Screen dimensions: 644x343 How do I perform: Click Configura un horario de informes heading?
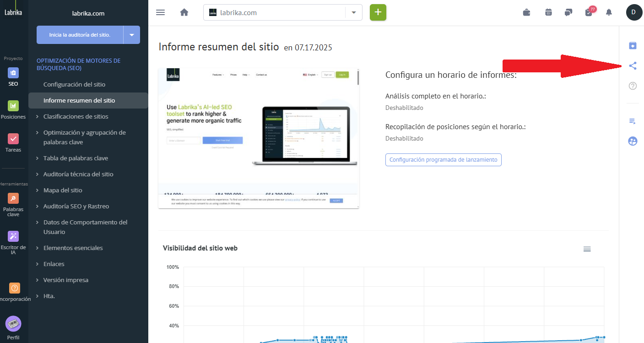[451, 75]
